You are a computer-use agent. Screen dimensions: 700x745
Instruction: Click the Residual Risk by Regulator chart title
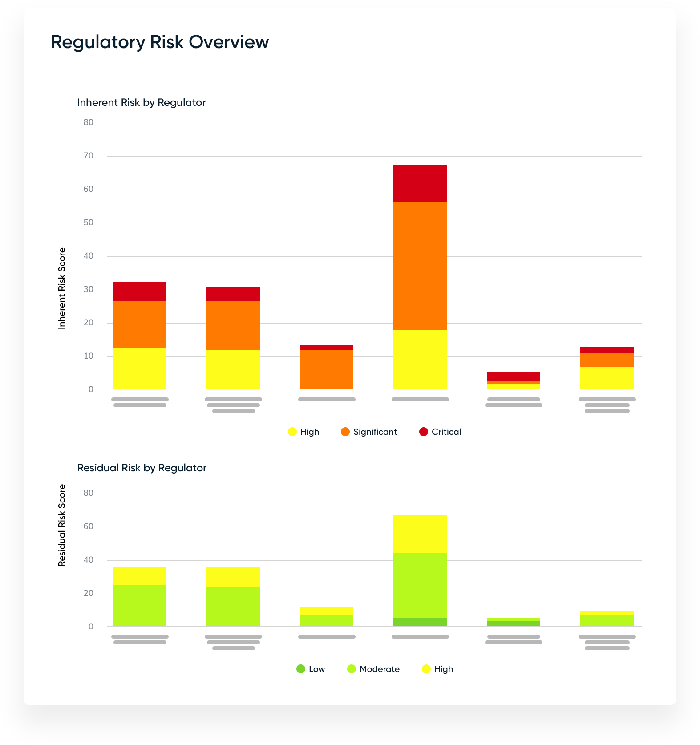[x=142, y=468]
